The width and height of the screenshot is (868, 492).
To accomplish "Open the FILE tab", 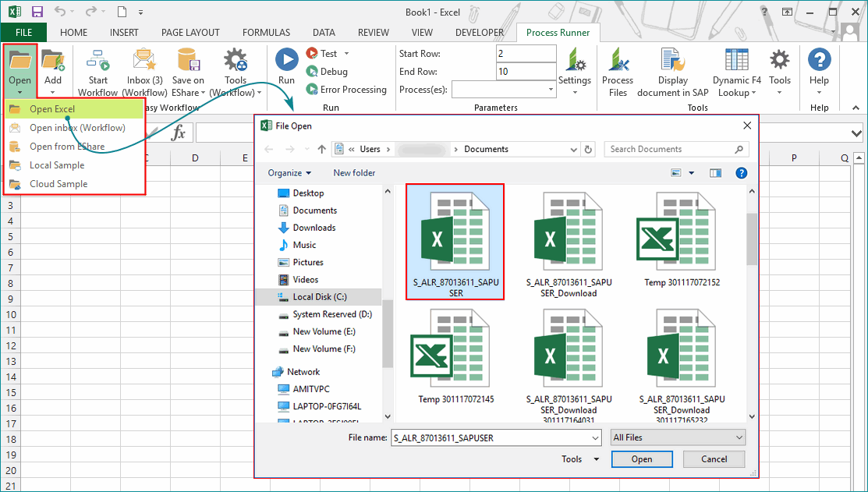I will pyautogui.click(x=24, y=33).
